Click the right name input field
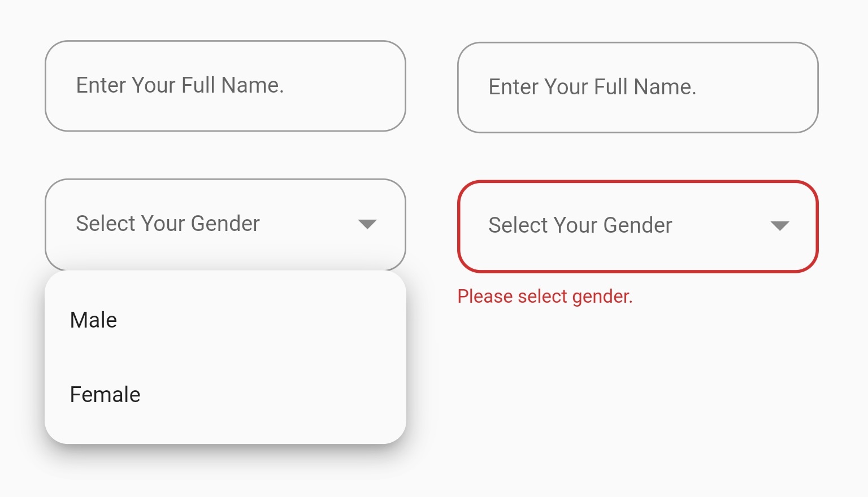This screenshot has width=868, height=497. click(637, 88)
